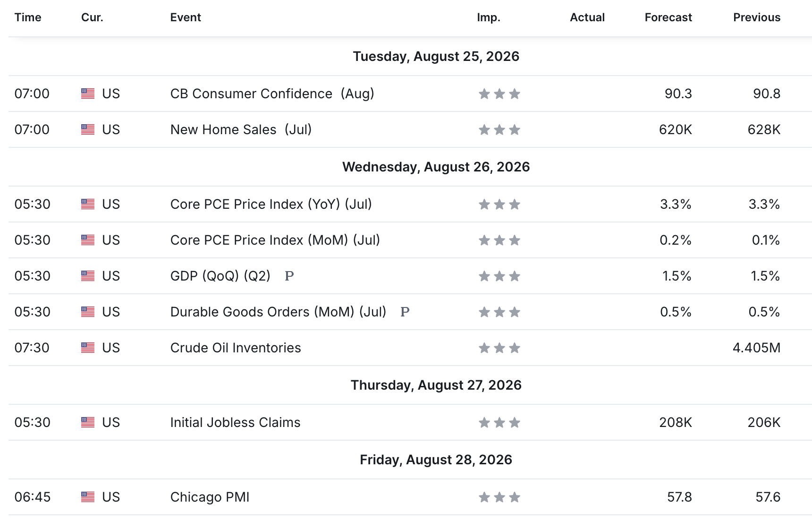
Task: Open Initial Jobless Claims event details
Action: [235, 422]
